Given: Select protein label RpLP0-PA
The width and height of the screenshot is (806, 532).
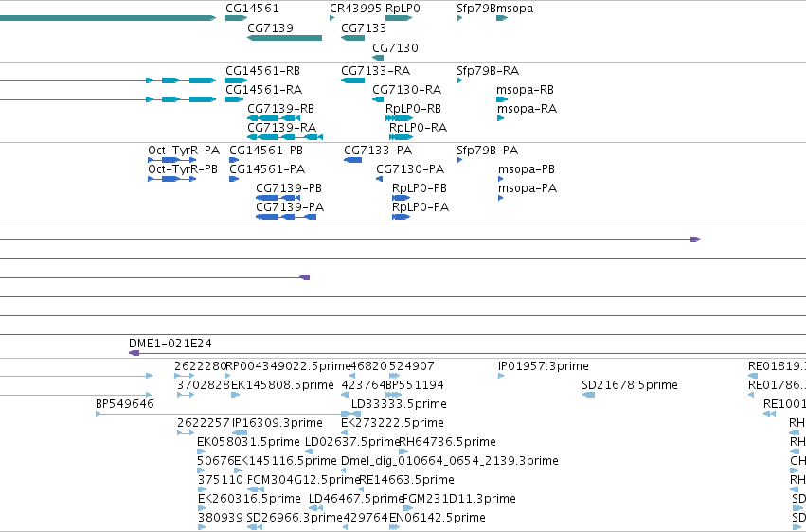Looking at the screenshot, I should [x=421, y=207].
